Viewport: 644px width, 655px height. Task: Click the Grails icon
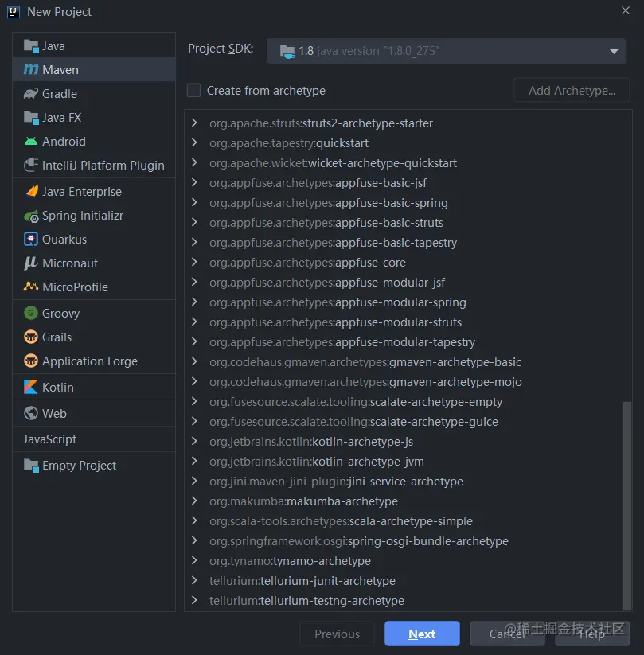31,337
